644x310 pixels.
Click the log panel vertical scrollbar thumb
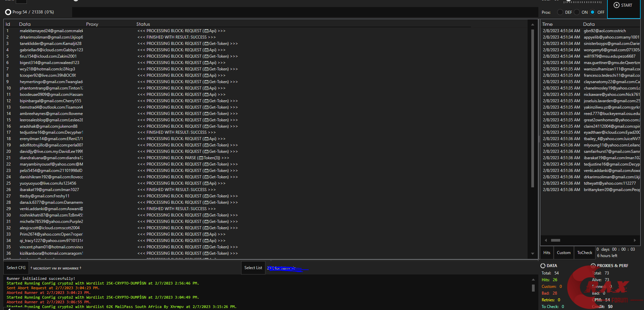(x=533, y=288)
